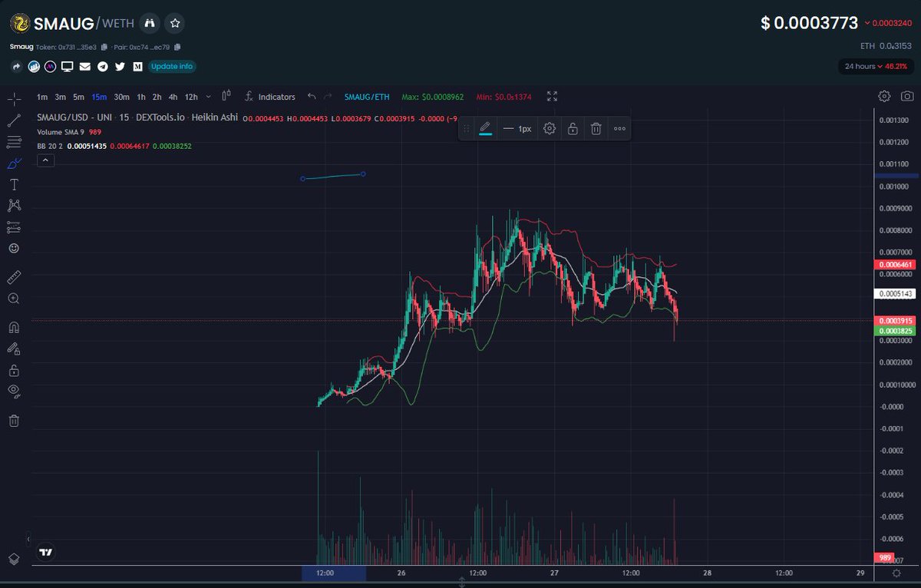Delete the drawing via floating toolbar trash
This screenshot has width=921, height=588.
(x=596, y=128)
